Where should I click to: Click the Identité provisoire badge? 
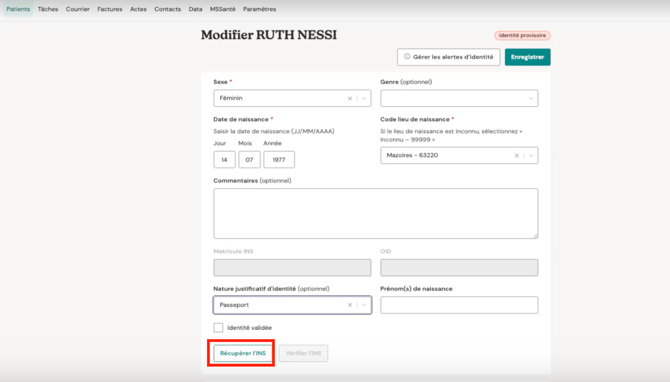(x=522, y=35)
